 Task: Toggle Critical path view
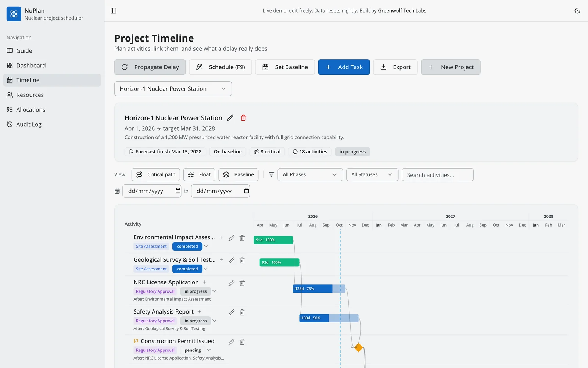156,174
